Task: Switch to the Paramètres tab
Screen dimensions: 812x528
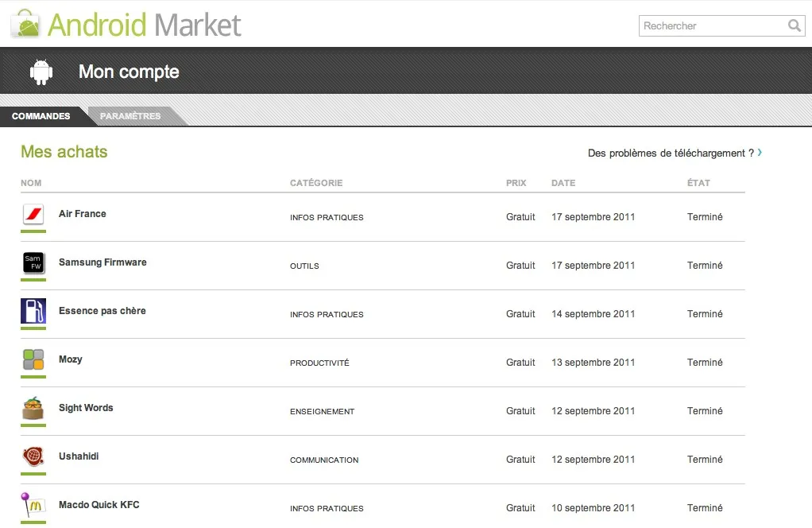Action: (130, 116)
